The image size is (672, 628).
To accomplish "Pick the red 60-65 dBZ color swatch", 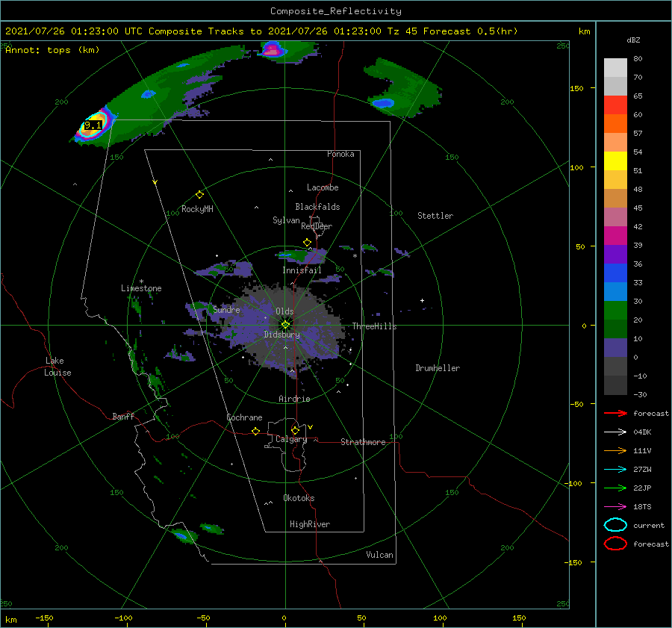I will tap(615, 105).
